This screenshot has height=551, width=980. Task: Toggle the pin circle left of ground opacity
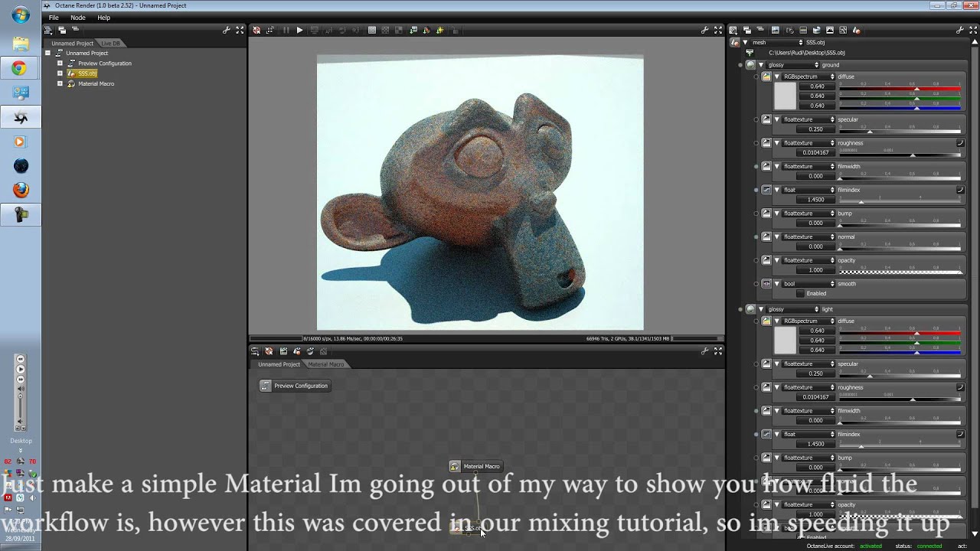tap(756, 260)
